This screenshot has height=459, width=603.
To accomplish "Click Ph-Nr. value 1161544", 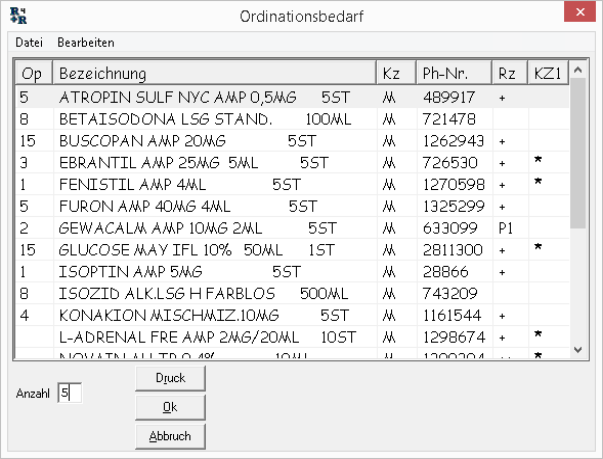I will click(452, 316).
